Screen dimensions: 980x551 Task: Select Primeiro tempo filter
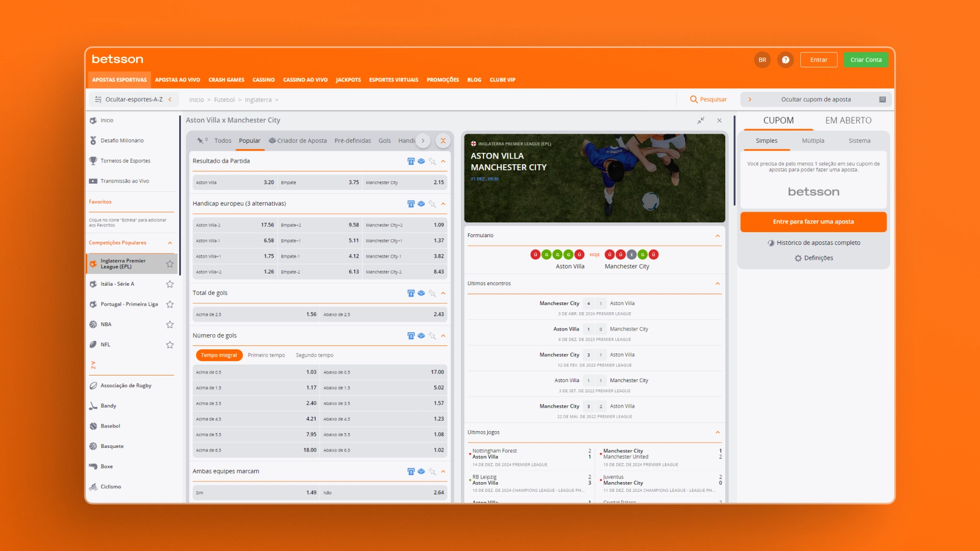(x=266, y=355)
